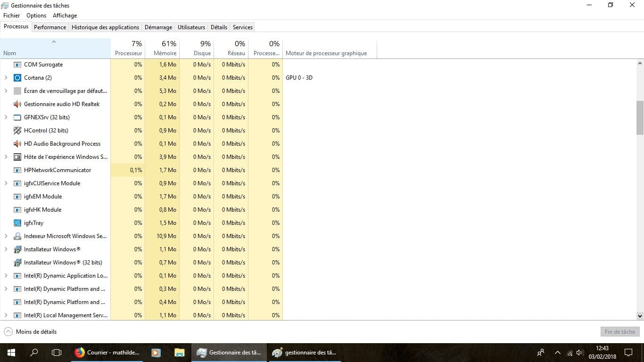This screenshot has width=644, height=362.
Task: Click the Installateur Windows® (32 bits) icon
Action: tap(17, 263)
